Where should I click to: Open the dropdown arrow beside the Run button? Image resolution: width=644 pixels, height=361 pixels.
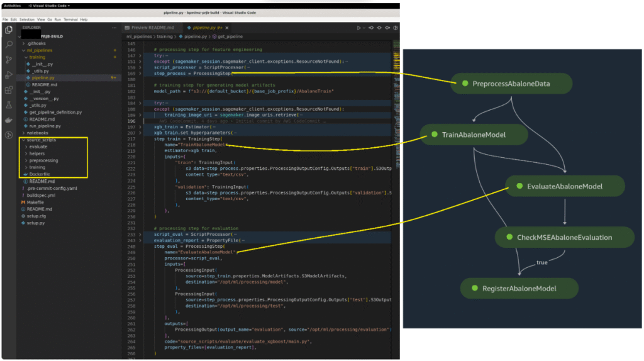[364, 28]
